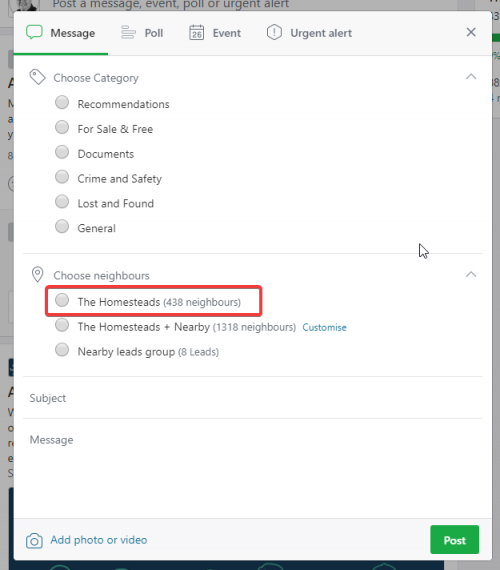Close the post dialog with X
Image resolution: width=500 pixels, height=570 pixels.
(x=471, y=32)
